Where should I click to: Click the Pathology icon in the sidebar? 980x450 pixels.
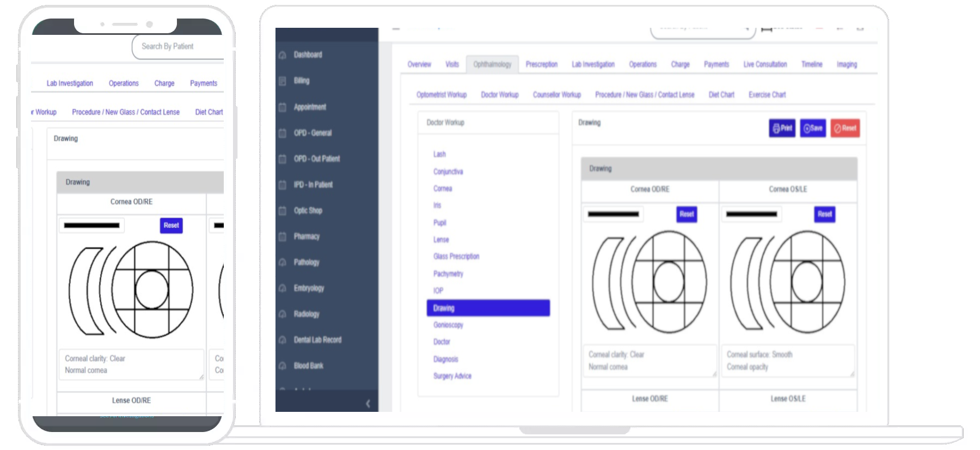click(283, 263)
